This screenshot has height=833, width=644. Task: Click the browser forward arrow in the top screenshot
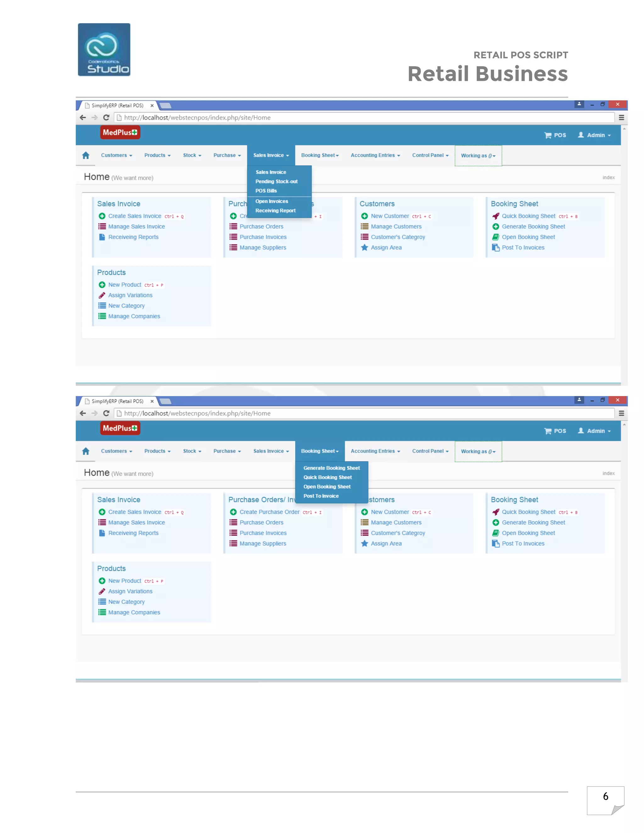(x=95, y=118)
